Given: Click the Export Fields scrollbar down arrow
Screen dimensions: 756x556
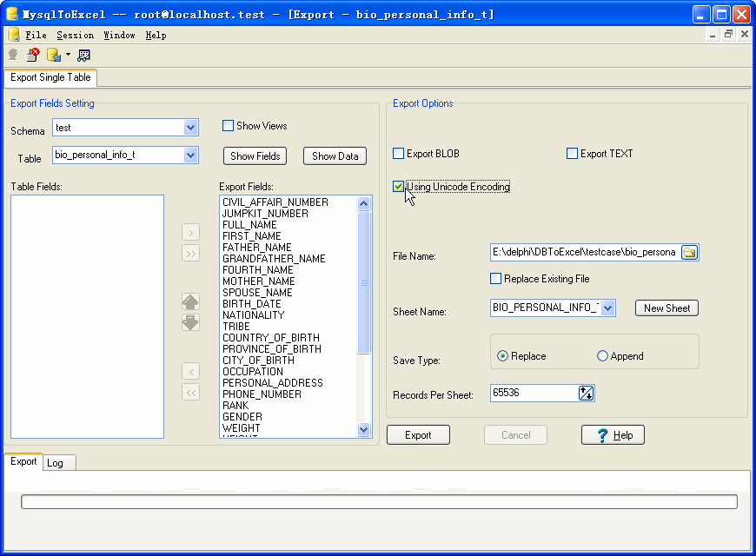Looking at the screenshot, I should [x=363, y=428].
